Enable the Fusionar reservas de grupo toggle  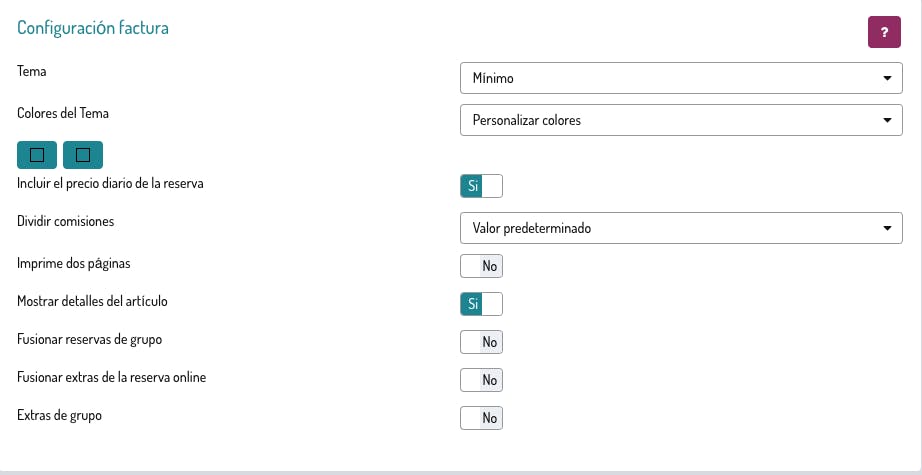coord(481,342)
